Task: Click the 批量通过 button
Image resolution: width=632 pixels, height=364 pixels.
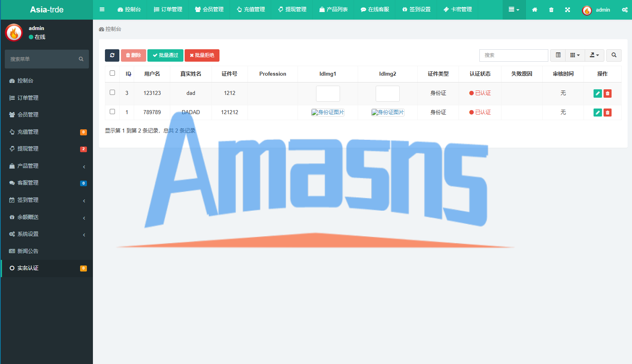Action: click(165, 55)
